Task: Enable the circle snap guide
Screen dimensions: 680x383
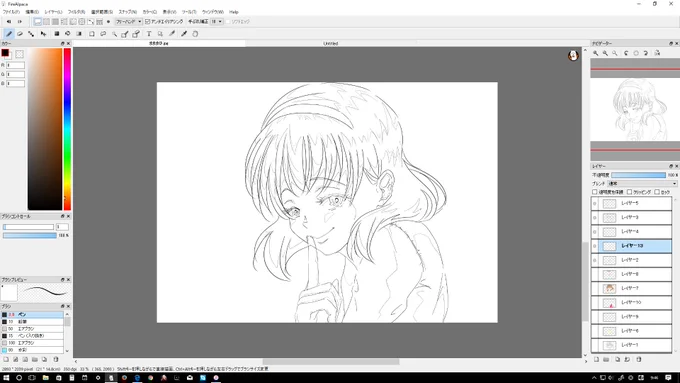Action: [82, 21]
